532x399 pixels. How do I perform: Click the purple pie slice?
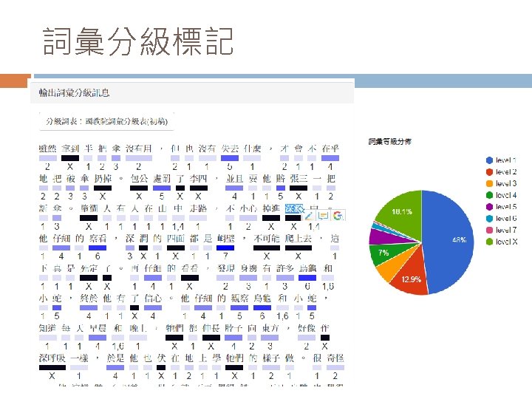coord(382,236)
